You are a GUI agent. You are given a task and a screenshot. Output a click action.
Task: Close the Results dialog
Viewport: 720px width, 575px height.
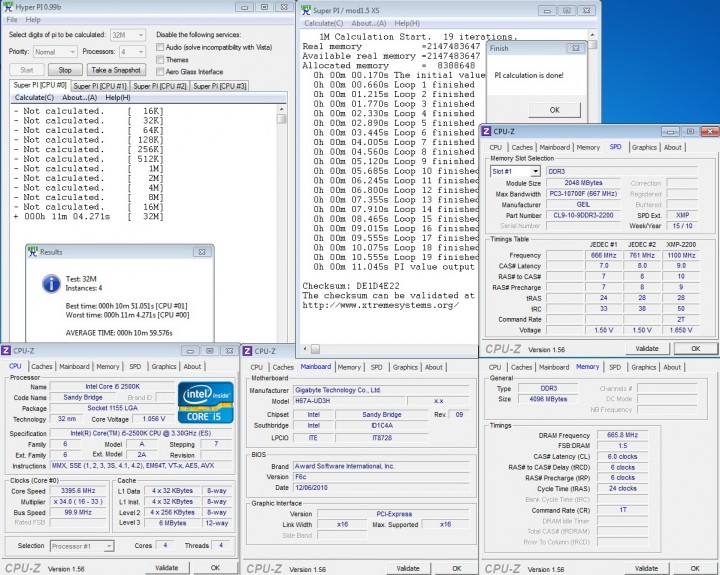[202, 252]
